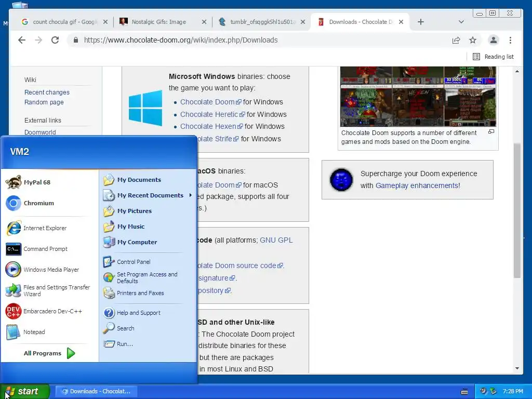Click the Start button

click(24, 391)
